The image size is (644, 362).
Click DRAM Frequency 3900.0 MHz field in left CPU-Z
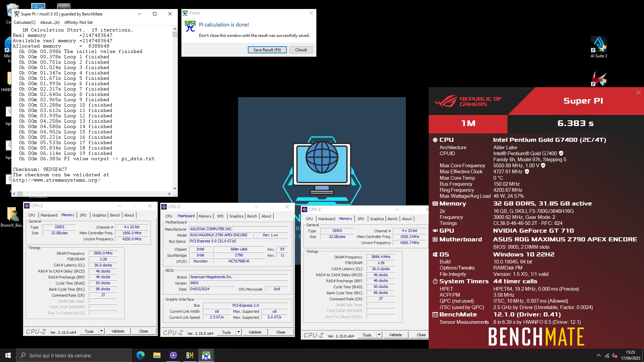point(103,253)
